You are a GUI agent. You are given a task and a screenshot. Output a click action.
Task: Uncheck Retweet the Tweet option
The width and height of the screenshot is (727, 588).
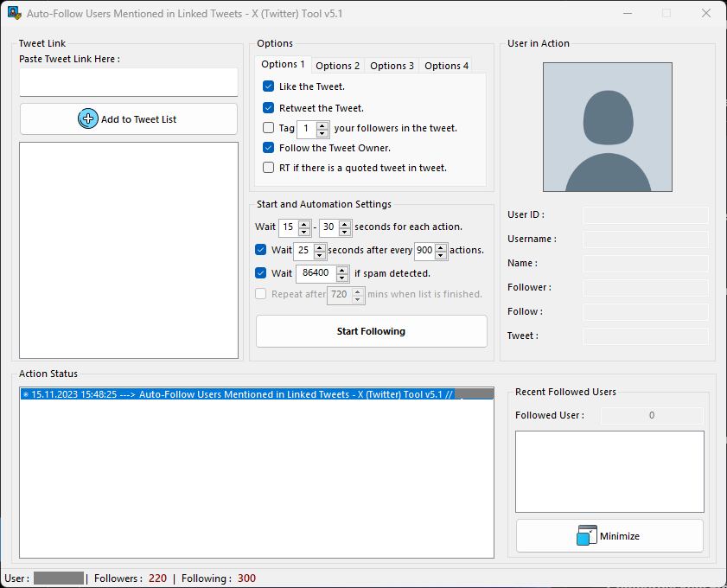[x=269, y=108]
